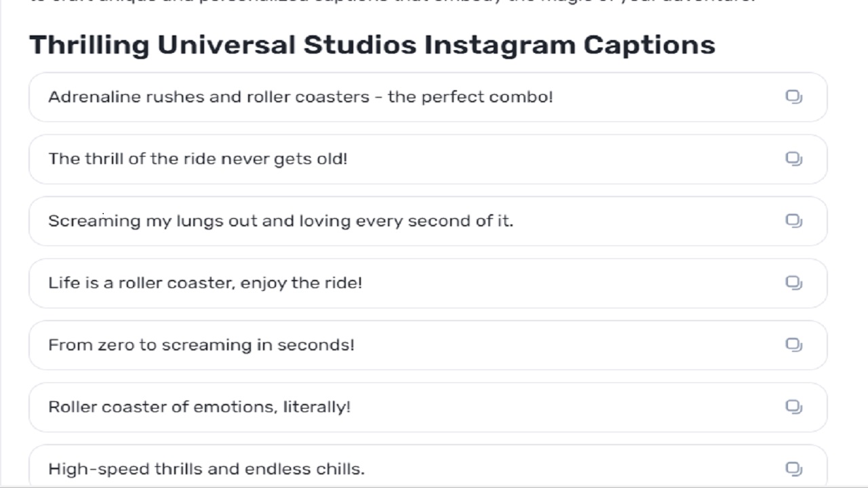Copy the 'Screaming my lungs out' caption
The image size is (868, 488).
coord(793,221)
